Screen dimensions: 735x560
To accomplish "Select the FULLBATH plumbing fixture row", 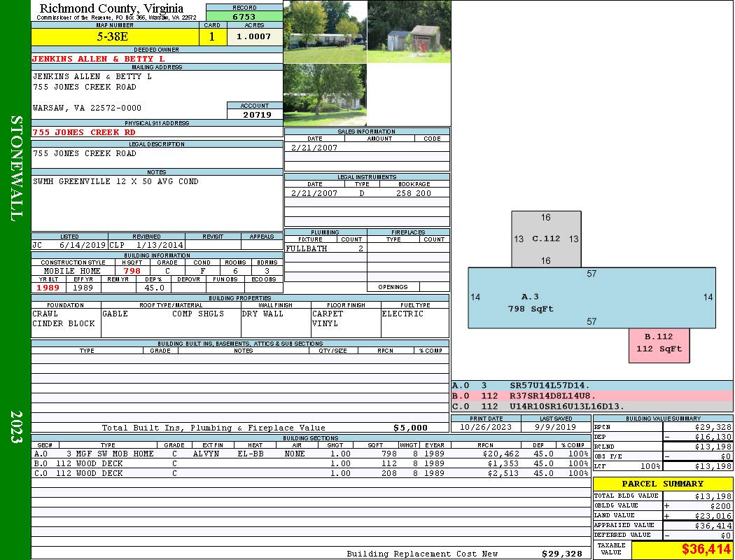I will point(325,248).
